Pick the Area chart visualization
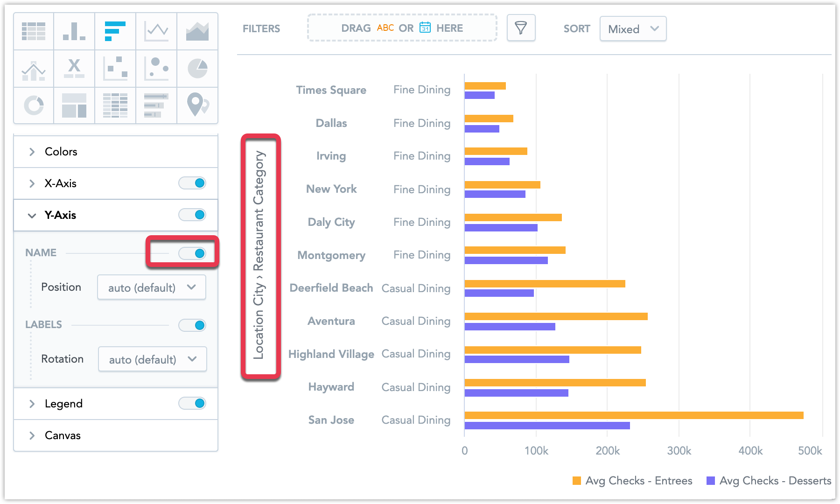 tap(197, 31)
